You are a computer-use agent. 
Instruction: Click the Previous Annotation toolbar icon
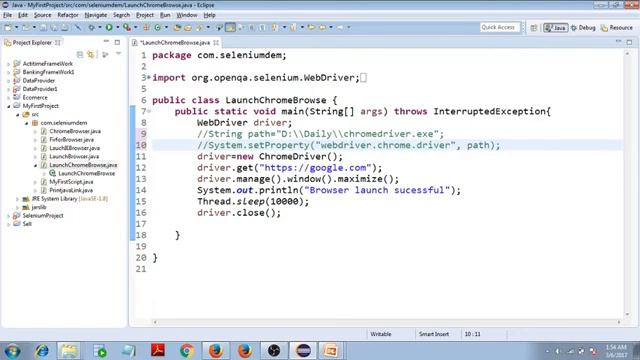point(293,27)
